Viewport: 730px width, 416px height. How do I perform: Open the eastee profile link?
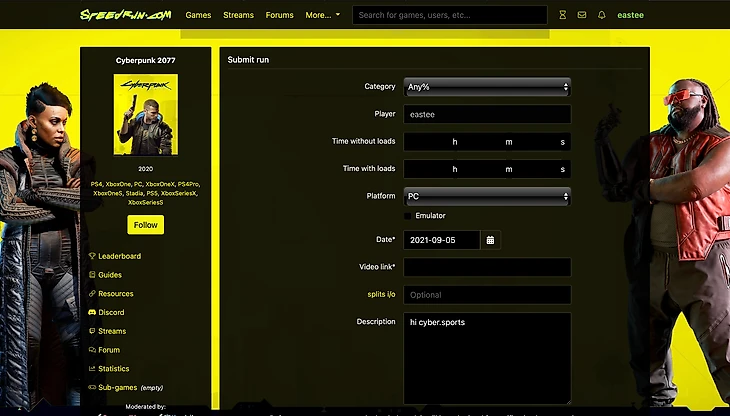click(x=631, y=15)
